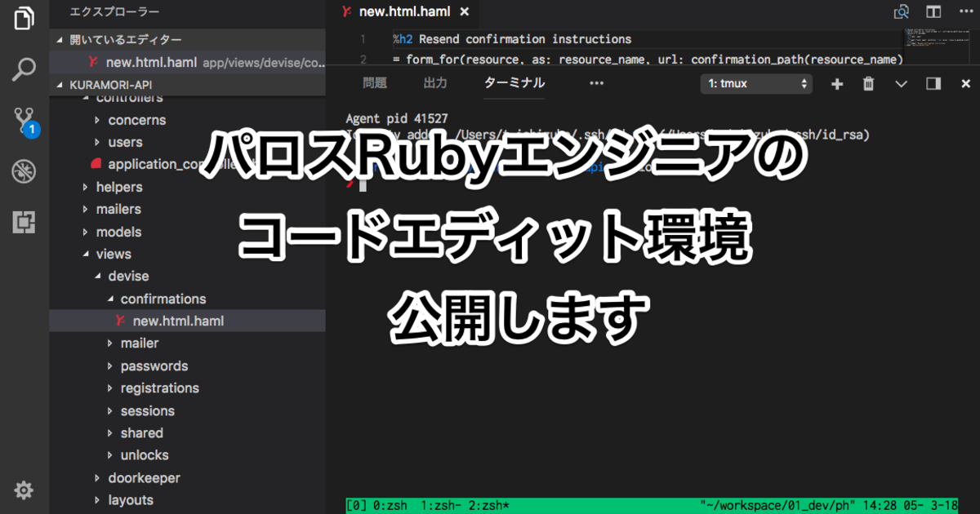980x514 pixels.
Task: Expand the models folder
Action: pos(118,232)
